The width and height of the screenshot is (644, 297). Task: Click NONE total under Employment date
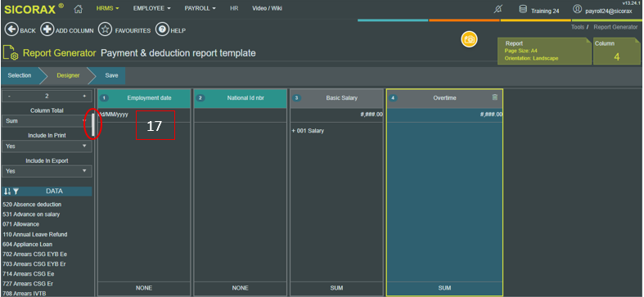(x=144, y=288)
